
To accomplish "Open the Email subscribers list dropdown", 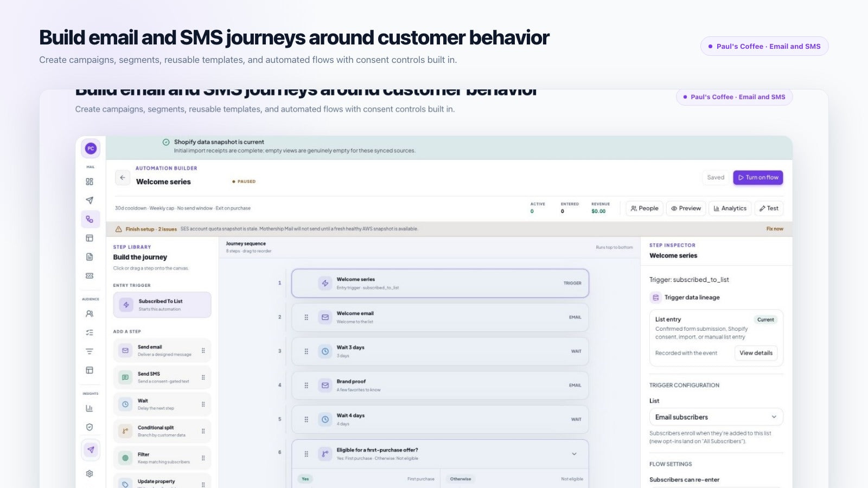I will (716, 417).
